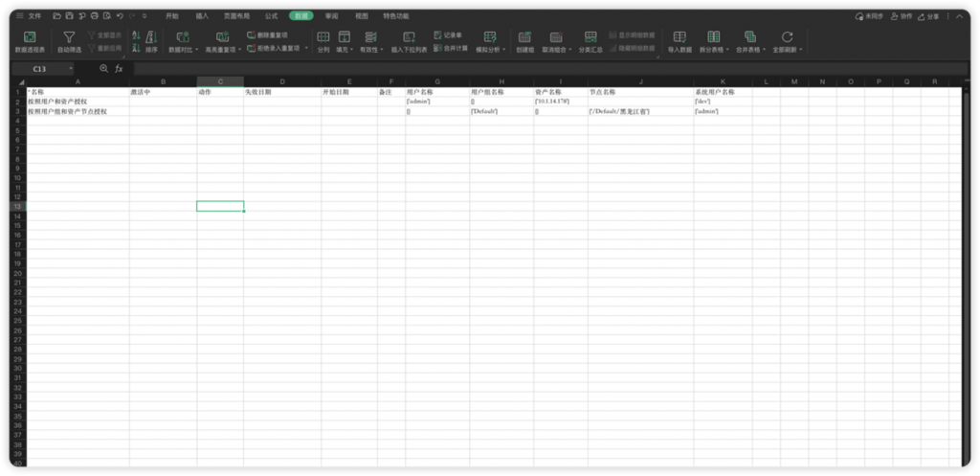Click the 创建组 create group icon

coord(524,37)
